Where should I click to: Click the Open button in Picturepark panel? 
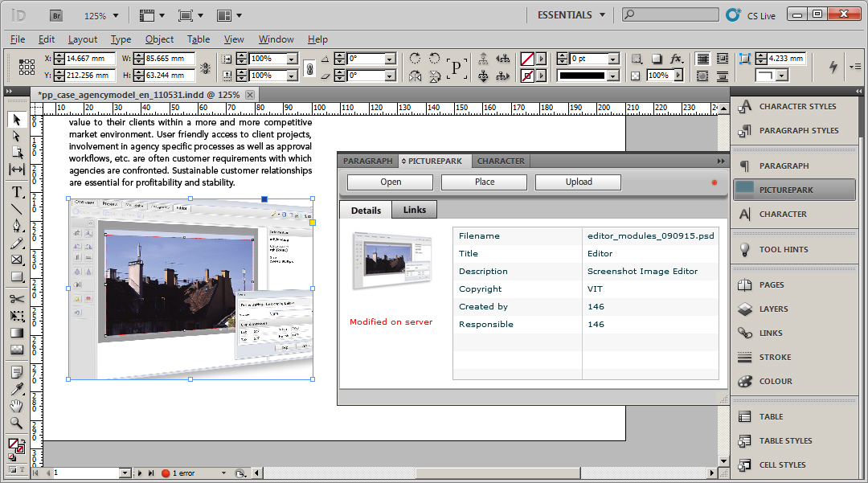point(391,182)
